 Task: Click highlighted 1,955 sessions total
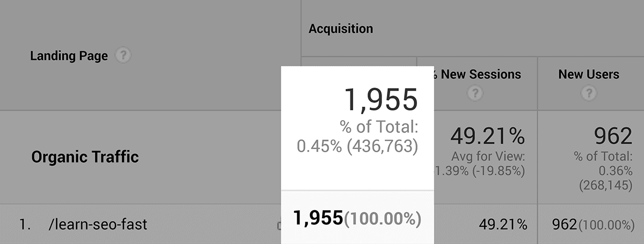(380, 100)
